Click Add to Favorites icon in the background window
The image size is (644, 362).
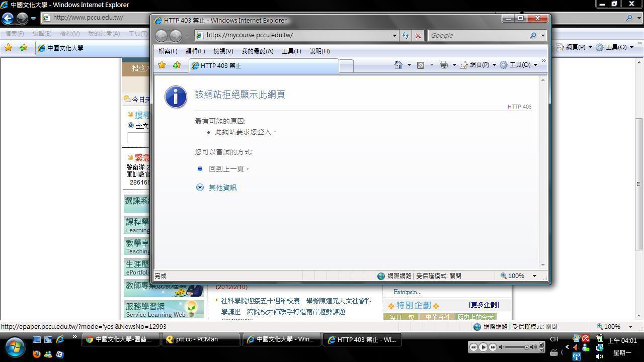tap(23, 48)
